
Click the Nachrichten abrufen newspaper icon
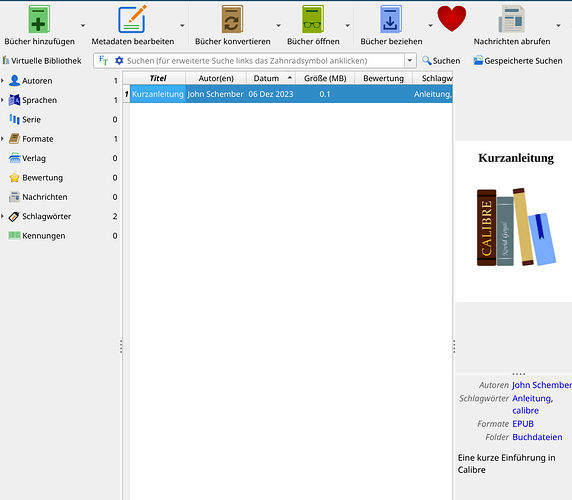[x=511, y=19]
